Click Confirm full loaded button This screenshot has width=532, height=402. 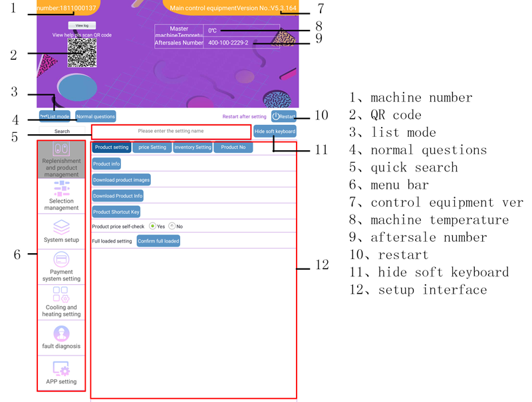pos(158,241)
